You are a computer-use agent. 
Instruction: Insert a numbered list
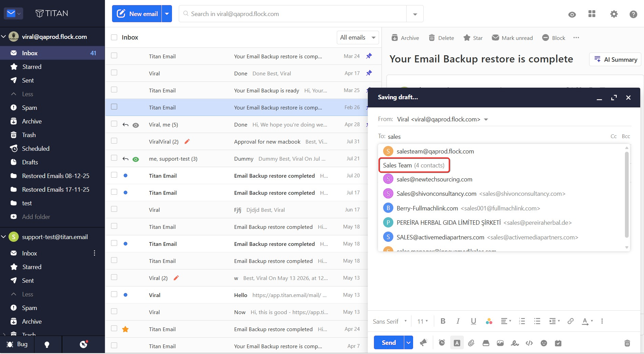click(522, 321)
